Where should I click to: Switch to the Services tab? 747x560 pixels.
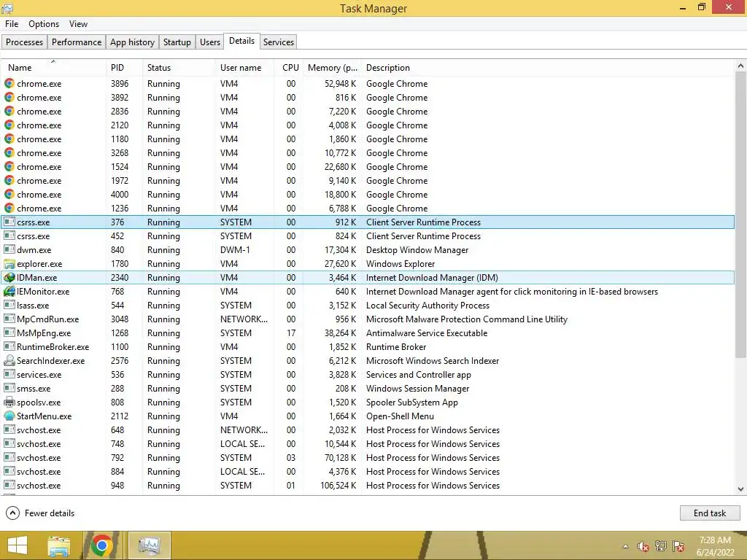tap(278, 42)
